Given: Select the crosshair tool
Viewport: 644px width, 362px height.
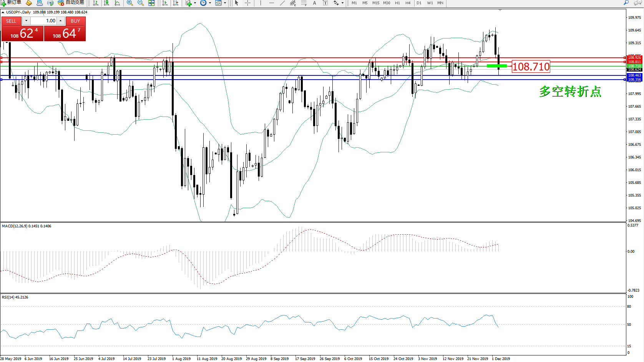Looking at the screenshot, I should [x=248, y=3].
